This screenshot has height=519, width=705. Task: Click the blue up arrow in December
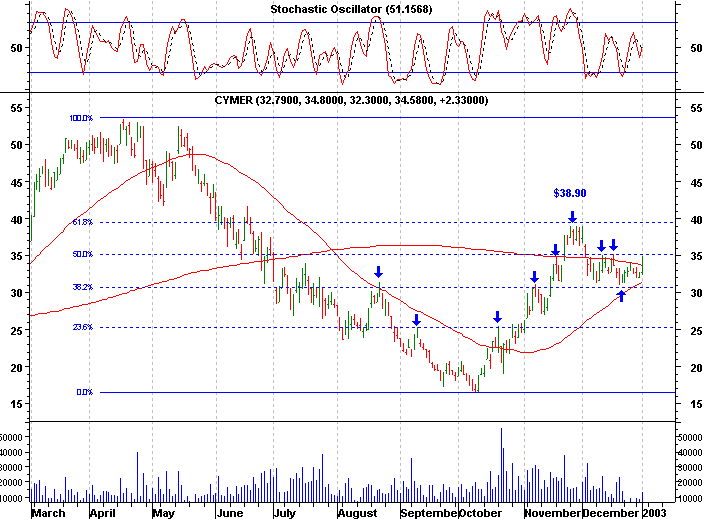[x=621, y=295]
